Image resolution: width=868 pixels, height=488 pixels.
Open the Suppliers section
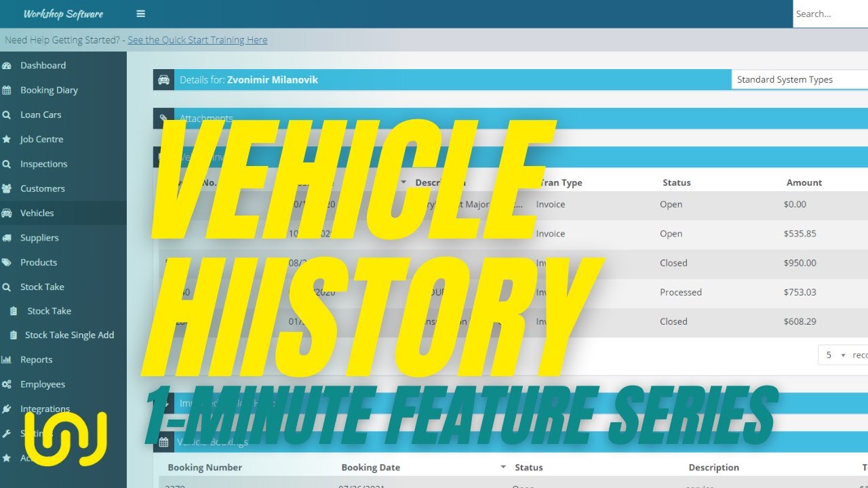point(39,238)
